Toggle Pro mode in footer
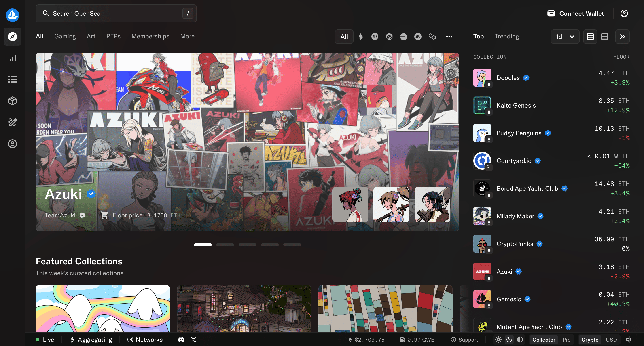Viewport: 644px width, 346px height. point(566,340)
